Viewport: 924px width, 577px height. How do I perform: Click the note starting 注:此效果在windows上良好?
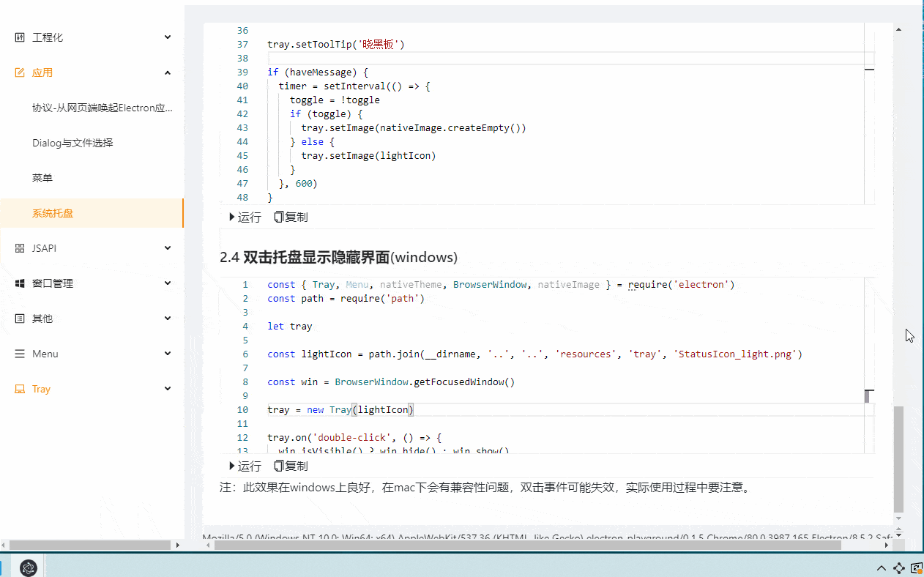(x=486, y=487)
